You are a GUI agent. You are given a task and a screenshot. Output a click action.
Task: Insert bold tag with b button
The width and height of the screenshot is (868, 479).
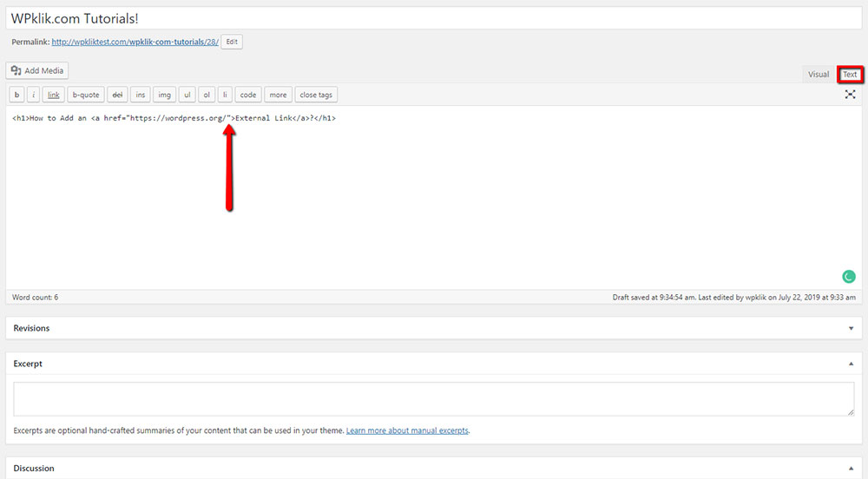16,95
